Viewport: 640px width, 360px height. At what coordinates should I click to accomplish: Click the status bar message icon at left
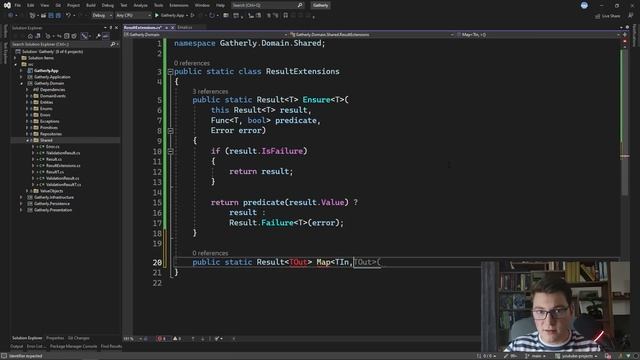click(4, 356)
